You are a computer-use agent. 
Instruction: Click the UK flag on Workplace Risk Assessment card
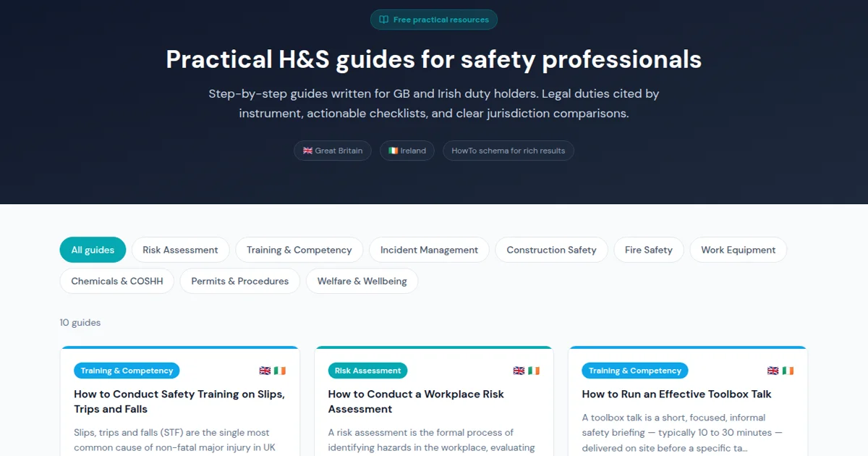[519, 371]
